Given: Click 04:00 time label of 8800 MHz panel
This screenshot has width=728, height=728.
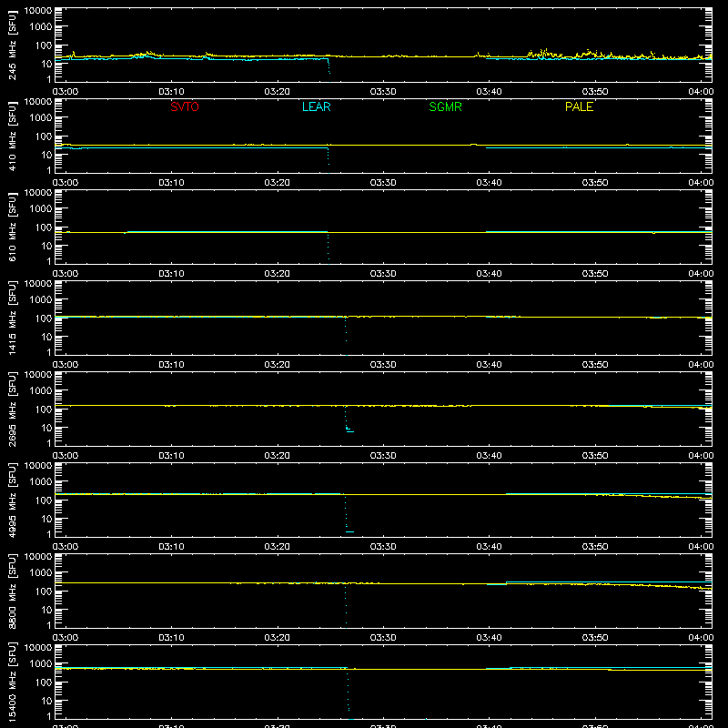Looking at the screenshot, I should point(701,638).
